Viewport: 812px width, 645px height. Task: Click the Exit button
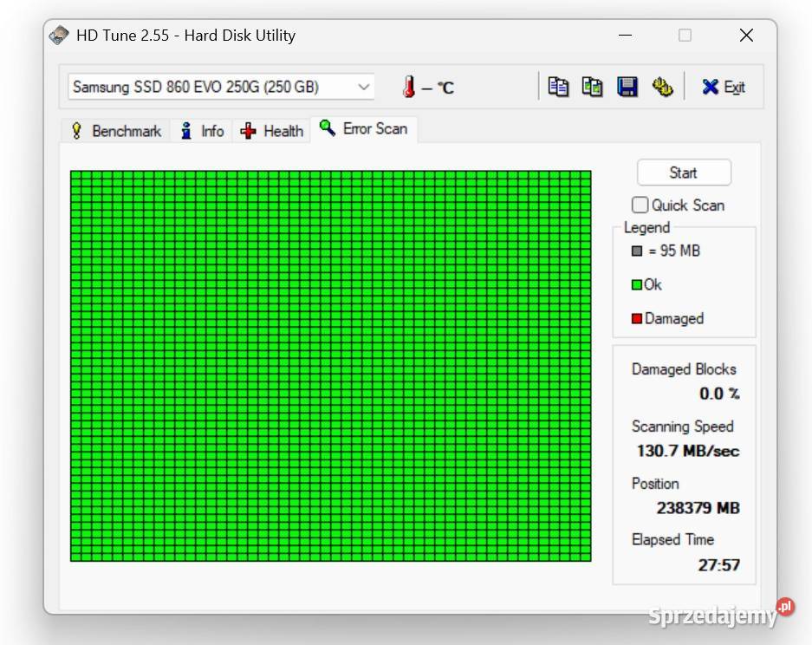pos(724,87)
